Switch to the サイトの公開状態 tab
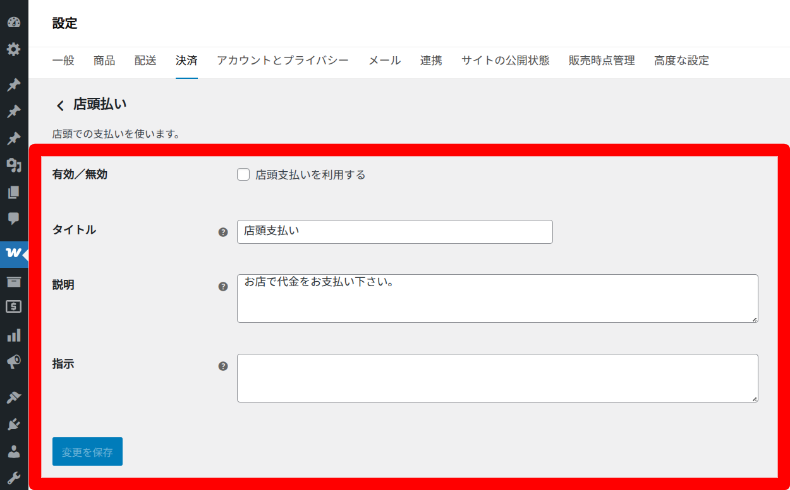790x490 pixels. click(x=505, y=60)
